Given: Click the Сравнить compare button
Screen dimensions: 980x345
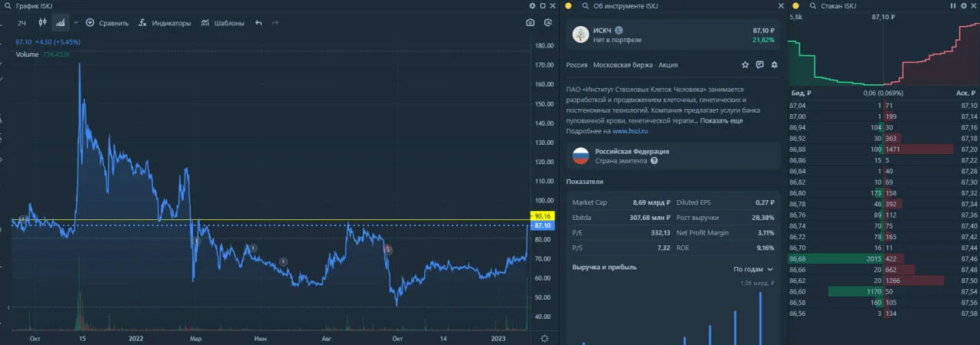Looking at the screenshot, I should (107, 23).
